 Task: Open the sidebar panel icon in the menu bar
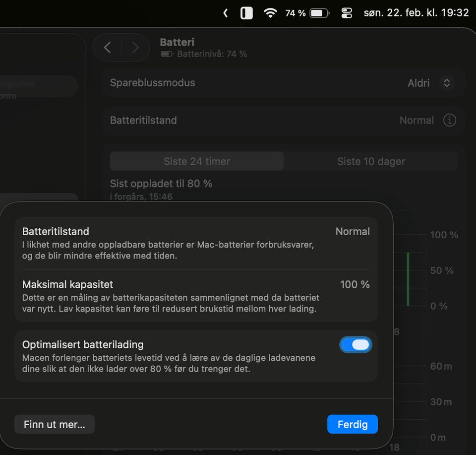(246, 13)
